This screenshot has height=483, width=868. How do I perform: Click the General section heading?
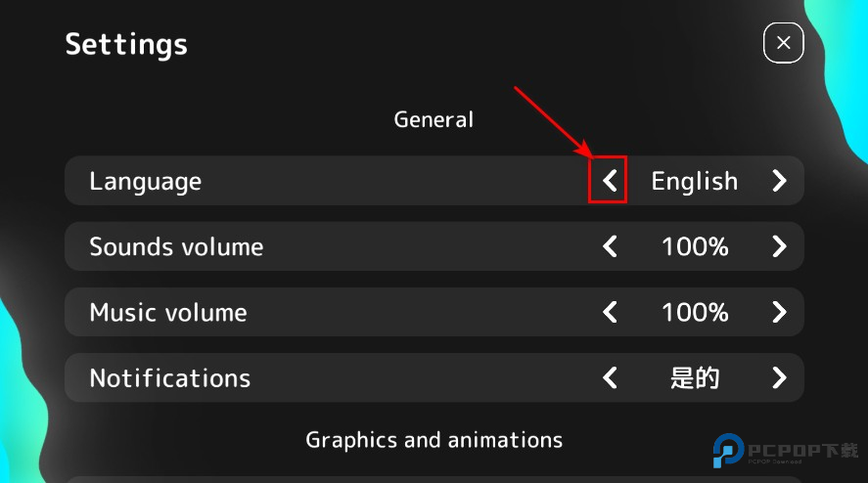tap(434, 119)
